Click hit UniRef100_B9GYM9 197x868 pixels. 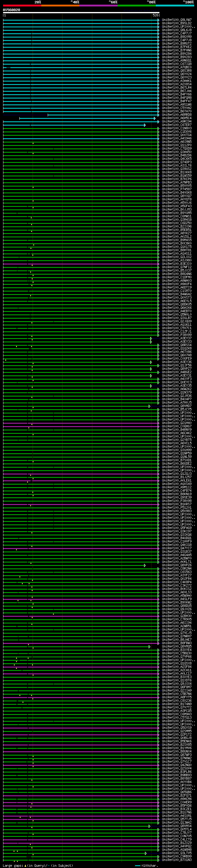[176, 37]
